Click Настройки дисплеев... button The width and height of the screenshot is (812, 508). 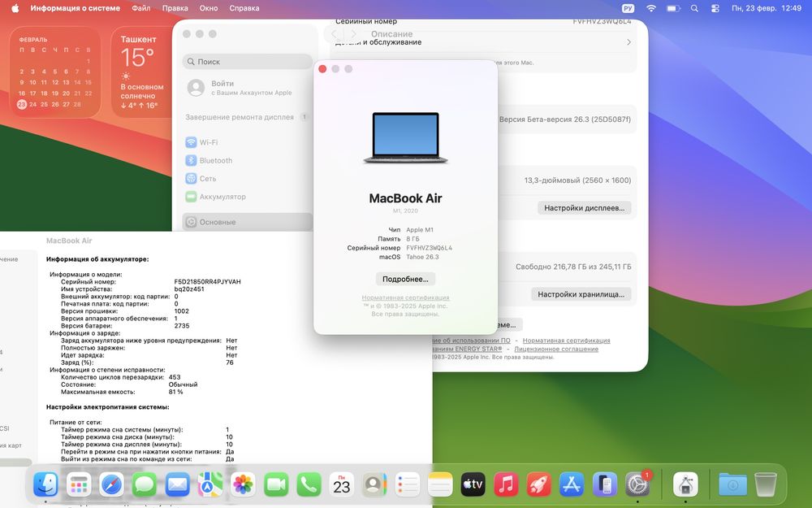pyautogui.click(x=584, y=208)
